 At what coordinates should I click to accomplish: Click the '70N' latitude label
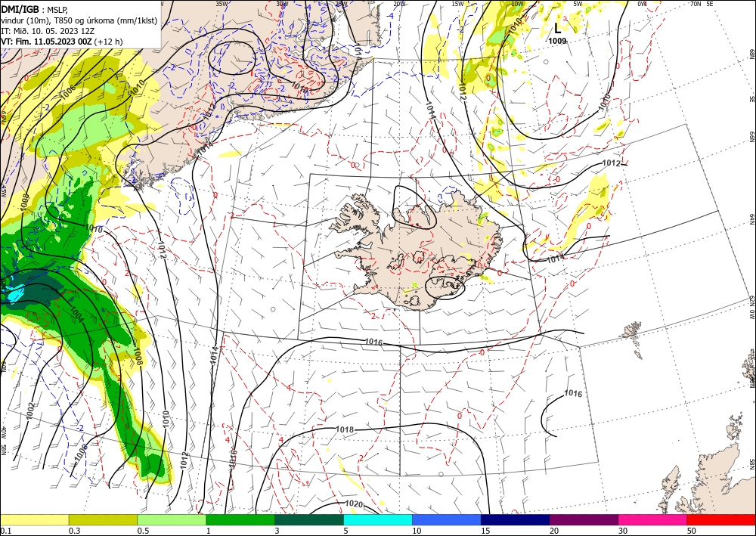point(696,4)
